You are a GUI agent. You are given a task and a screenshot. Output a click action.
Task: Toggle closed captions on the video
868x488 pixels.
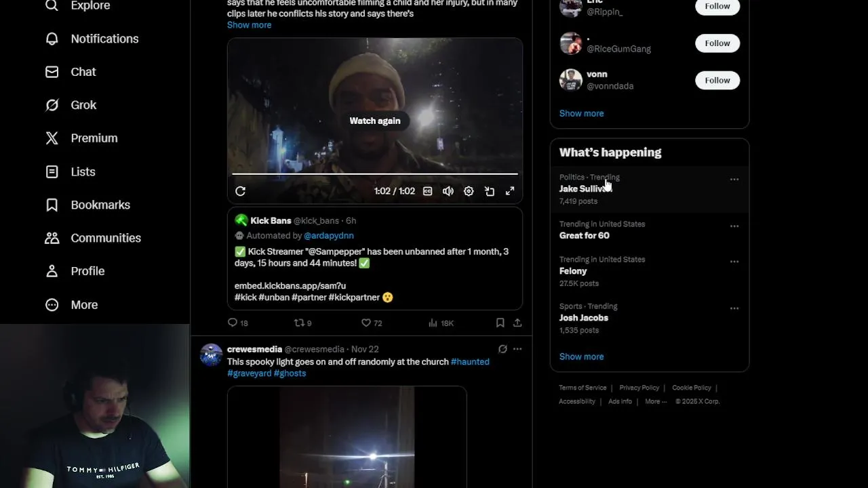[x=427, y=191]
